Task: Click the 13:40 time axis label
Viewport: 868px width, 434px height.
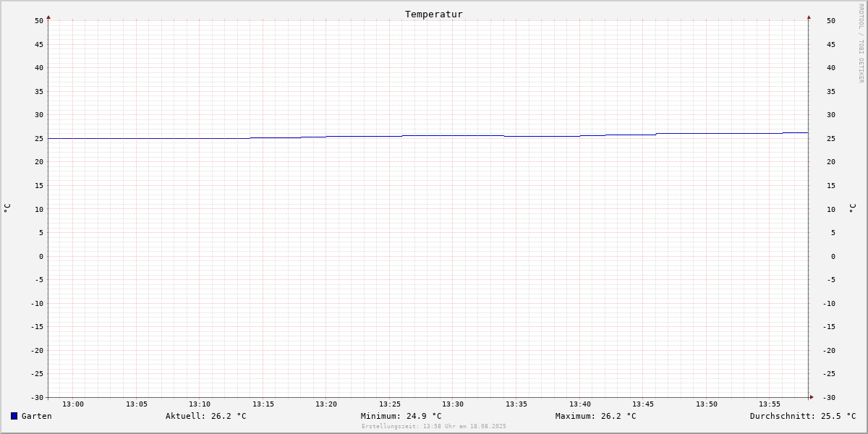Action: (580, 404)
